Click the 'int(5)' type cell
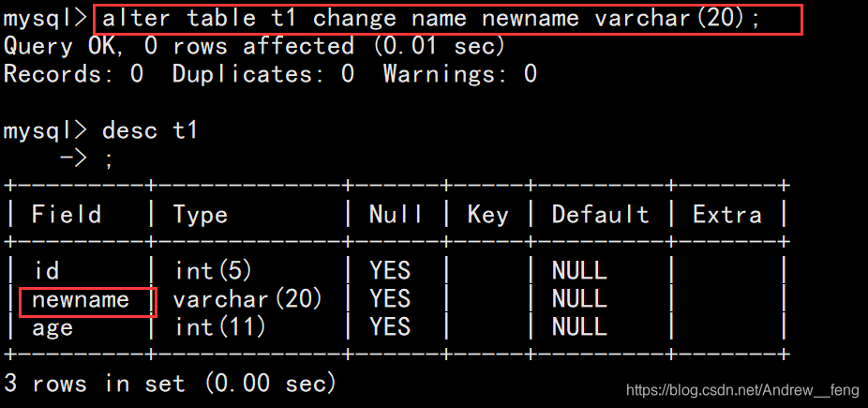 (214, 271)
